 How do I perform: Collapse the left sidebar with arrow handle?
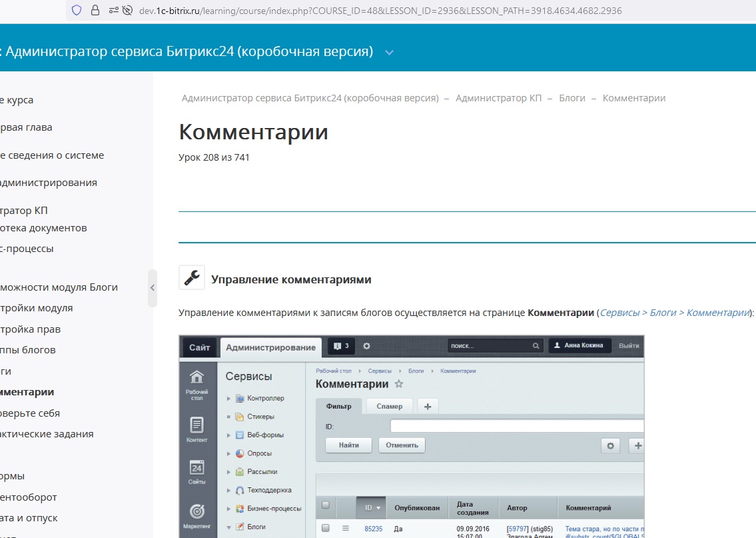[x=153, y=287]
